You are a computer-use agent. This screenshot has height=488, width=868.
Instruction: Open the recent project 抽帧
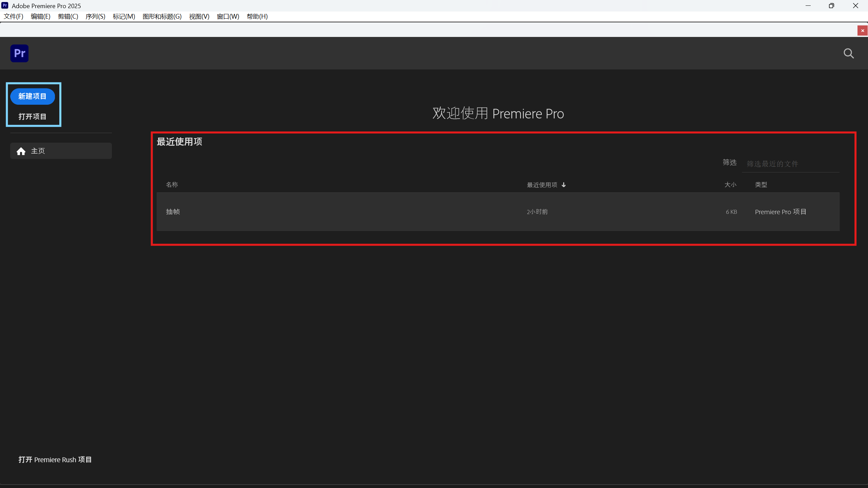[498, 212]
